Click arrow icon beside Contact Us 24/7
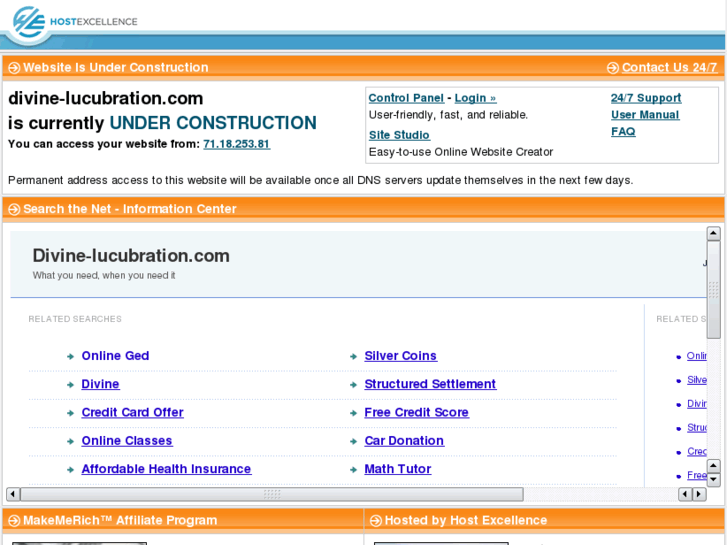 pyautogui.click(x=612, y=68)
